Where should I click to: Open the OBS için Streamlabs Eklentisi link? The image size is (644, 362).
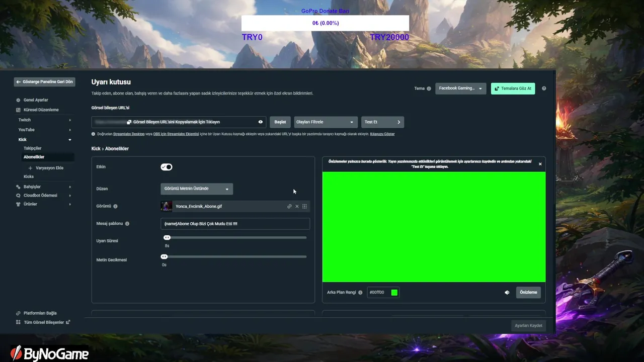click(x=176, y=134)
